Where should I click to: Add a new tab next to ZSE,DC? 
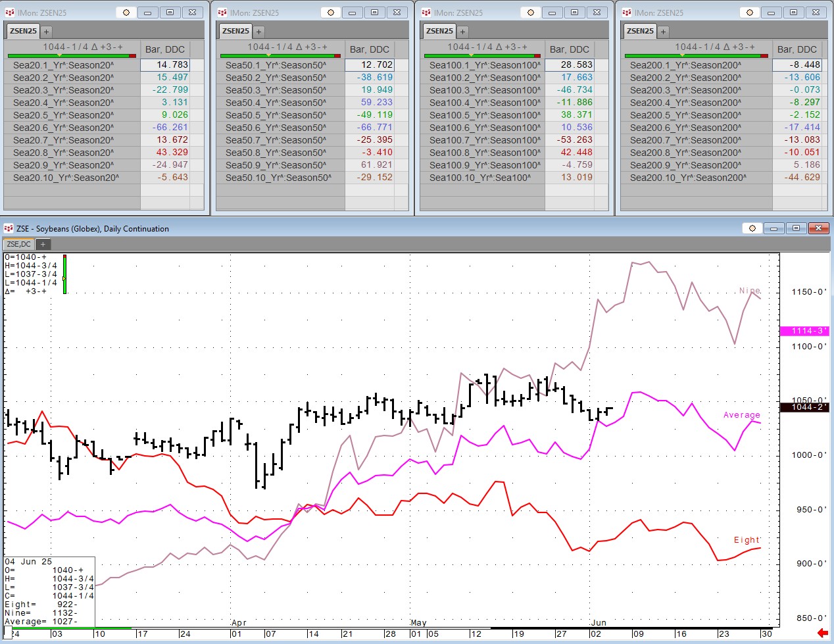point(43,244)
